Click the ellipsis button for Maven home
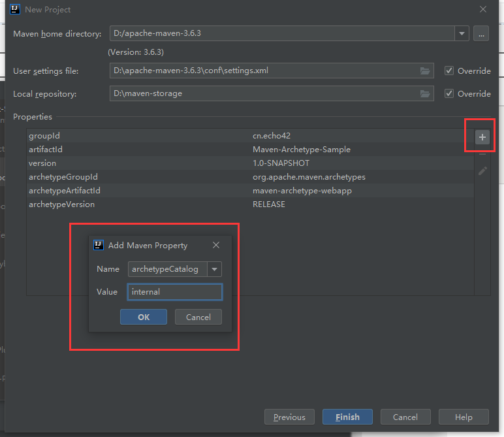The image size is (504, 437). [481, 34]
